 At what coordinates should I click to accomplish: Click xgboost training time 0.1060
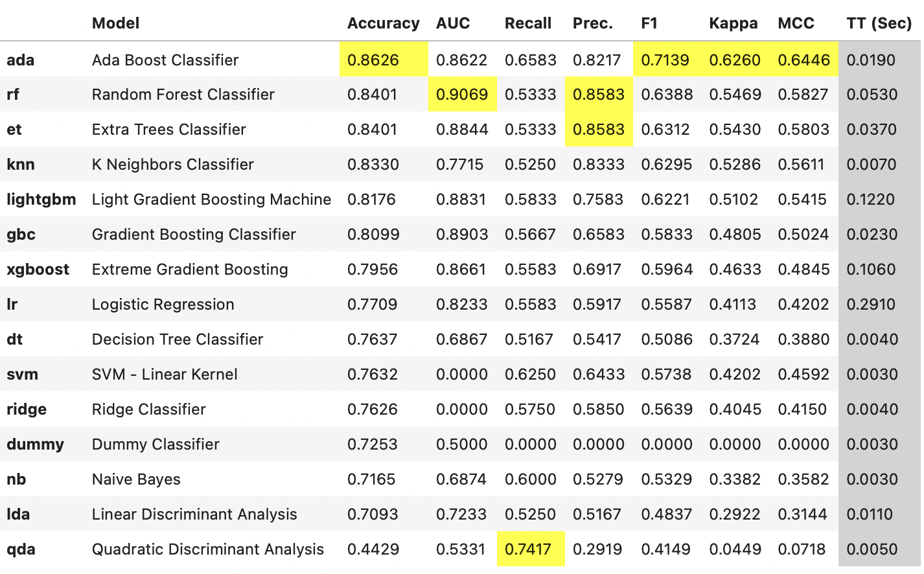click(x=871, y=270)
